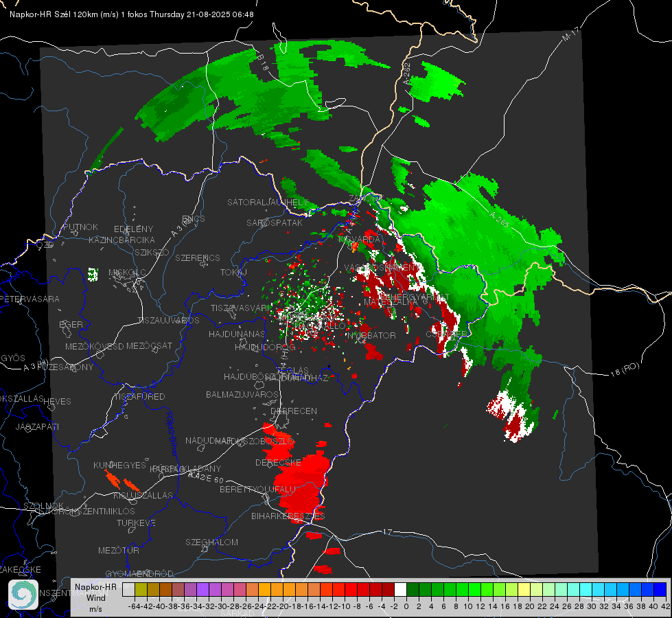Screen dimensions: 672x618
Task: Pick the pale yellow swatch in the legend
Action: coord(524,589)
